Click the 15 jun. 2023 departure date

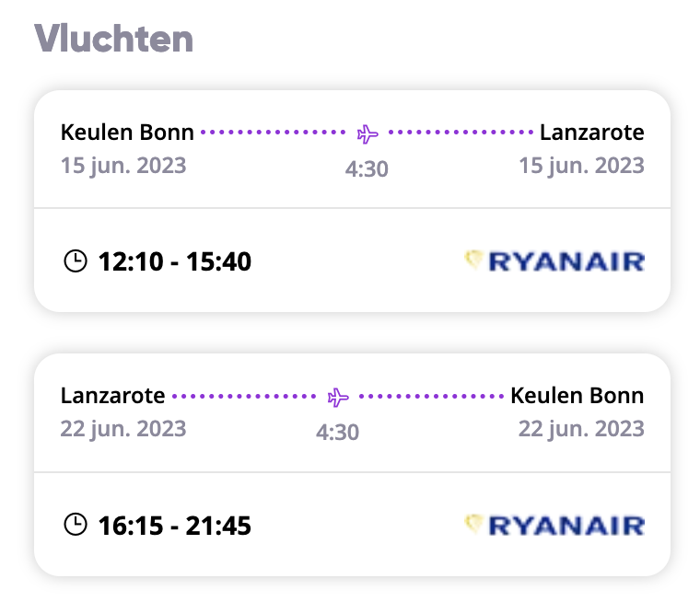123,166
